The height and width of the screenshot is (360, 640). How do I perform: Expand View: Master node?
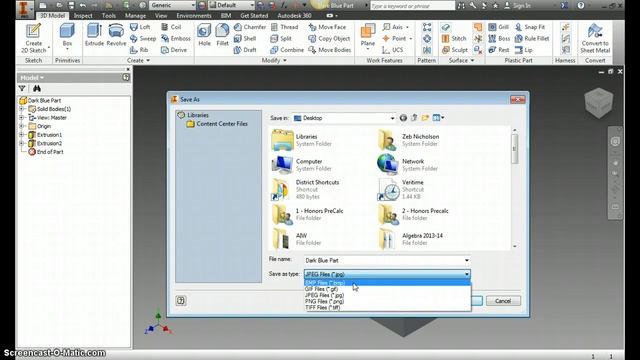(x=22, y=118)
